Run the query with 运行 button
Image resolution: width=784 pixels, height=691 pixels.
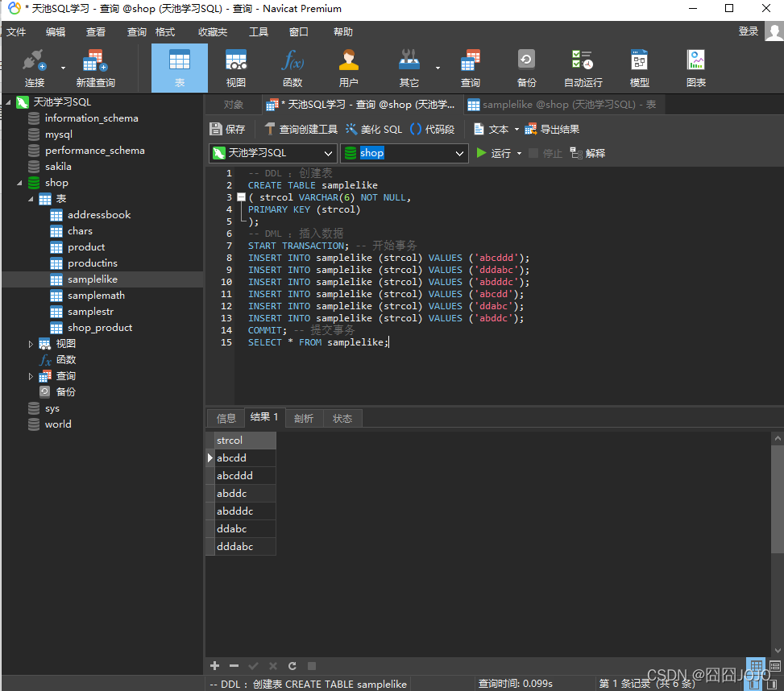coord(493,153)
